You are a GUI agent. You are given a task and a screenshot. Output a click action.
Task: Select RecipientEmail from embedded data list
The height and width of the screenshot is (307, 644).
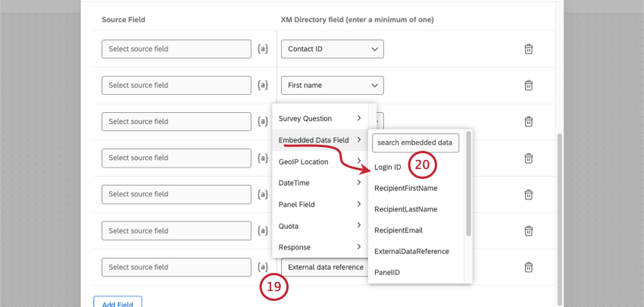coord(399,230)
